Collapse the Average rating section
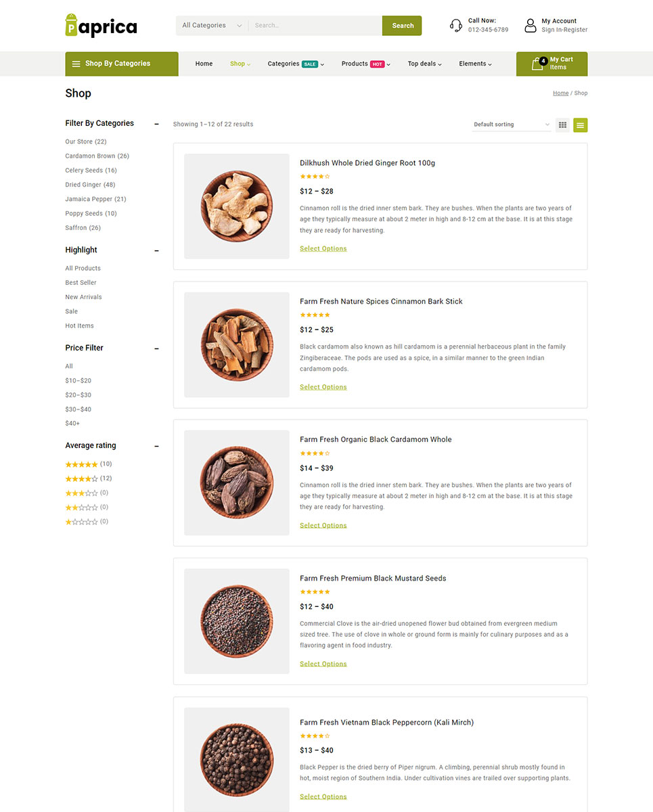Screen dimensions: 653x812 156,446
